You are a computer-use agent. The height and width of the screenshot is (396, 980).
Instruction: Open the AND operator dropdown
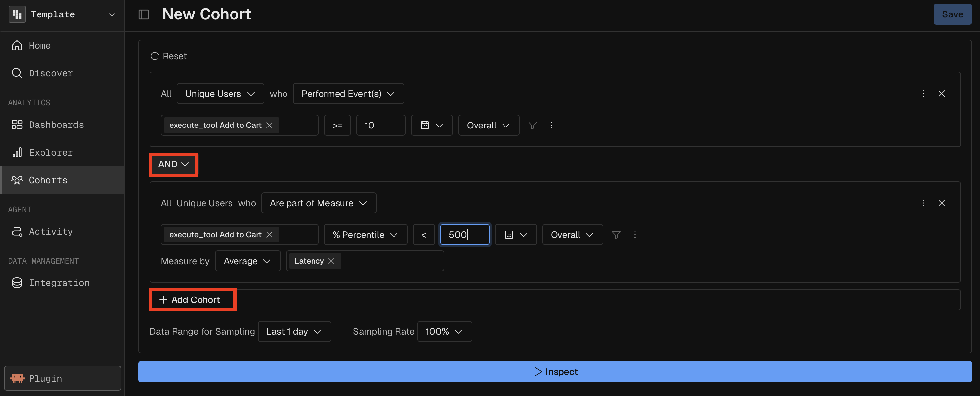[174, 164]
